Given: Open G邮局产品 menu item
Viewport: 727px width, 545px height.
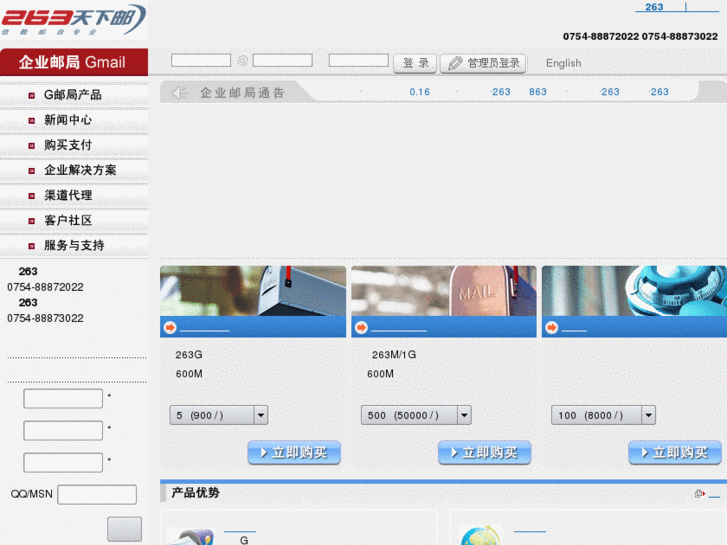Looking at the screenshot, I should pyautogui.click(x=74, y=95).
